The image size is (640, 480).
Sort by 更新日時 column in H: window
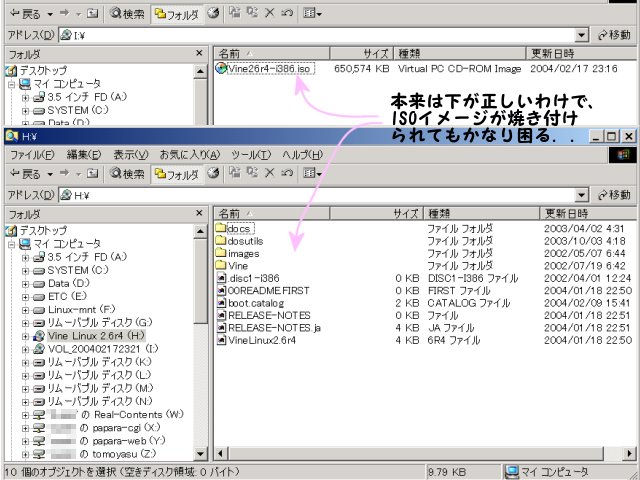pos(588,213)
